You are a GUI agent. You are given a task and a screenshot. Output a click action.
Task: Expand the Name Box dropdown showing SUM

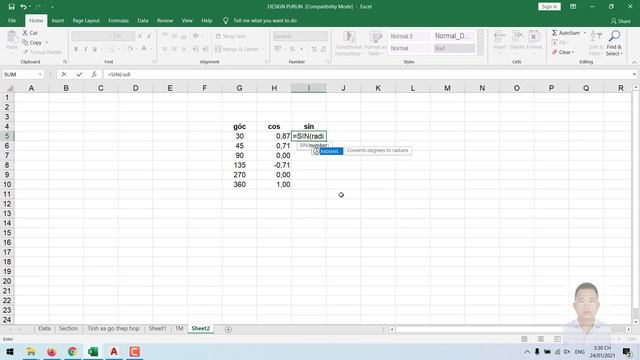pos(40,74)
